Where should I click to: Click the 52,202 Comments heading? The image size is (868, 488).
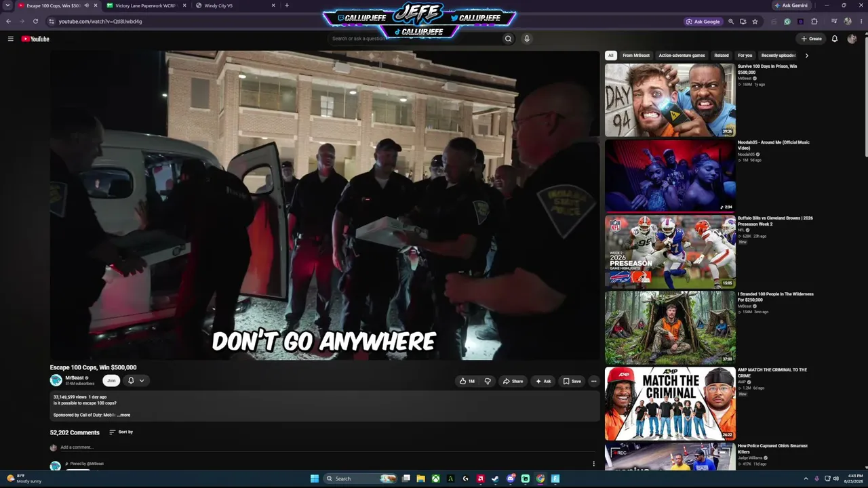pos(75,432)
